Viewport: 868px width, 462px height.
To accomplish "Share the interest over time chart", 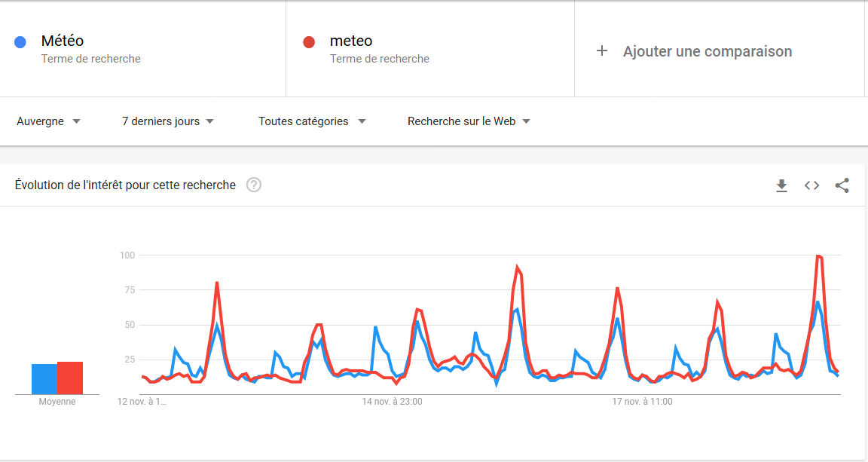I will pyautogui.click(x=842, y=185).
